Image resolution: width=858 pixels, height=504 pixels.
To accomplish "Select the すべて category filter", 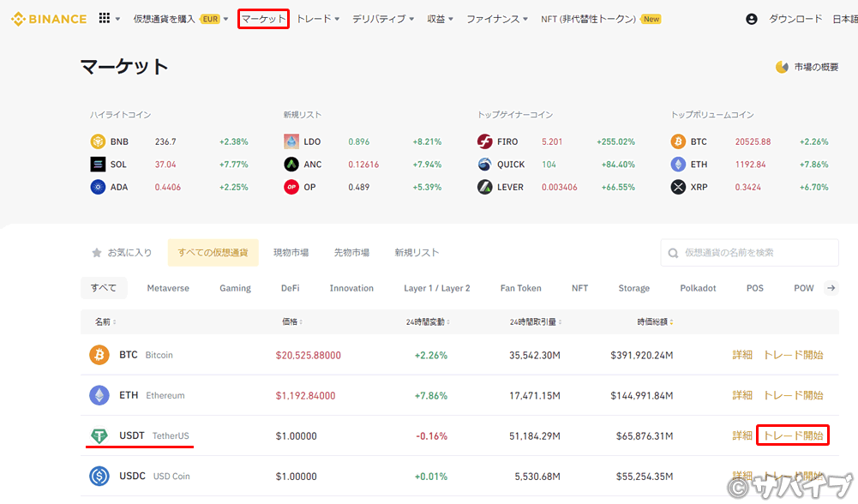I will click(104, 288).
